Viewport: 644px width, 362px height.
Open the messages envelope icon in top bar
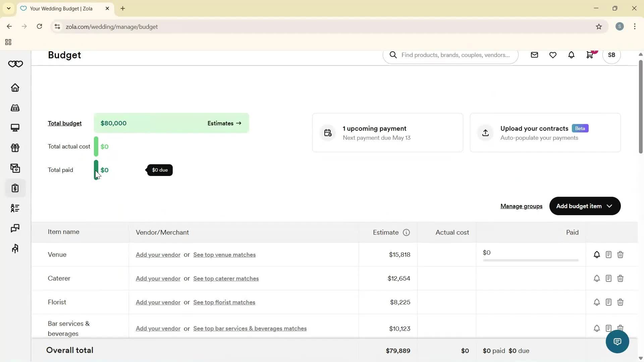tap(534, 55)
